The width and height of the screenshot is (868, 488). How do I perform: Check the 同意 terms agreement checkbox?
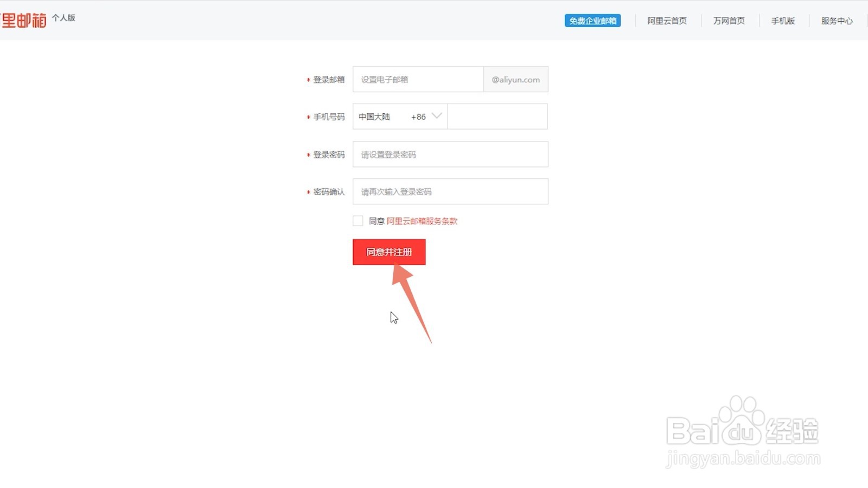[x=358, y=221]
